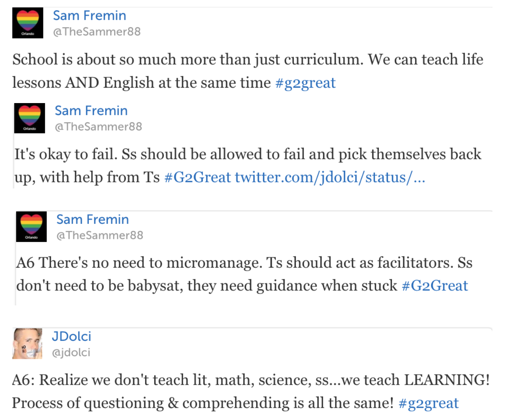Viewport: 517px width, 420px height.
Task: Open JDolci's profile photo
Action: [27, 343]
